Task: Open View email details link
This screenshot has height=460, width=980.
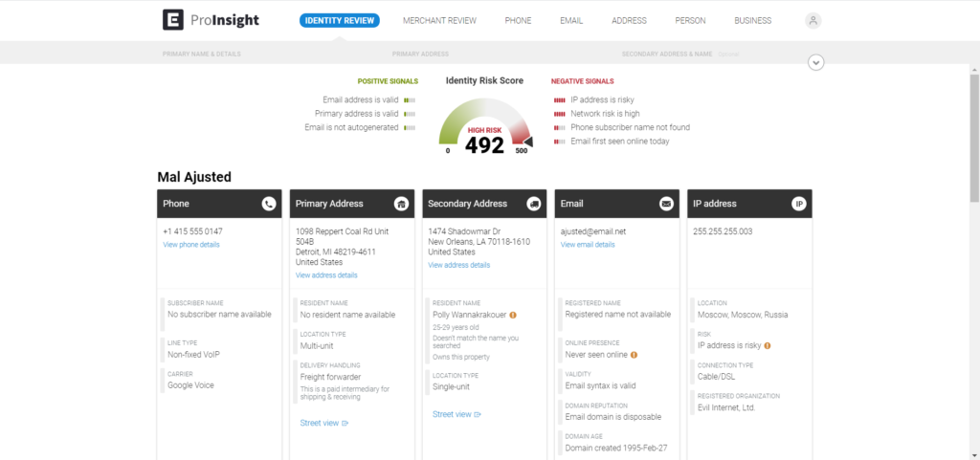Action: click(x=588, y=245)
